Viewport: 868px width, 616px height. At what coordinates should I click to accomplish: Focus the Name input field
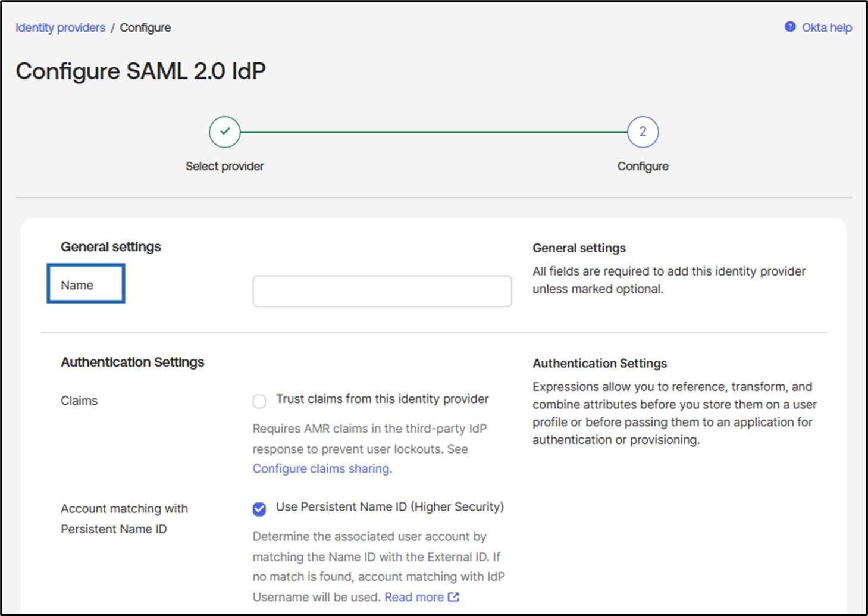(x=382, y=291)
